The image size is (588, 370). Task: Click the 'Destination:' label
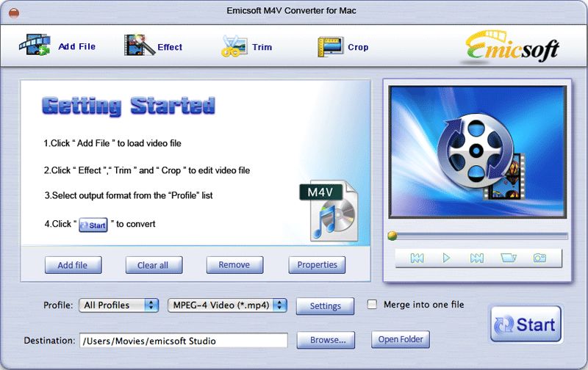(49, 341)
